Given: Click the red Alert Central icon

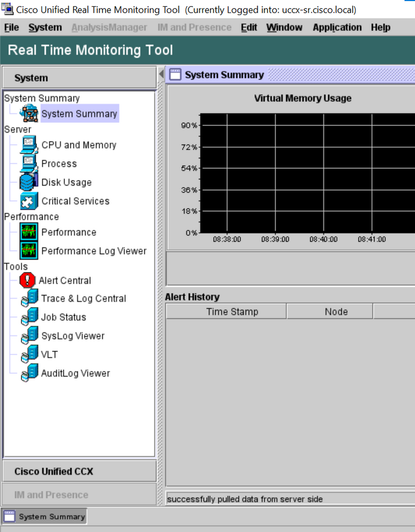Looking at the screenshot, I should [28, 280].
